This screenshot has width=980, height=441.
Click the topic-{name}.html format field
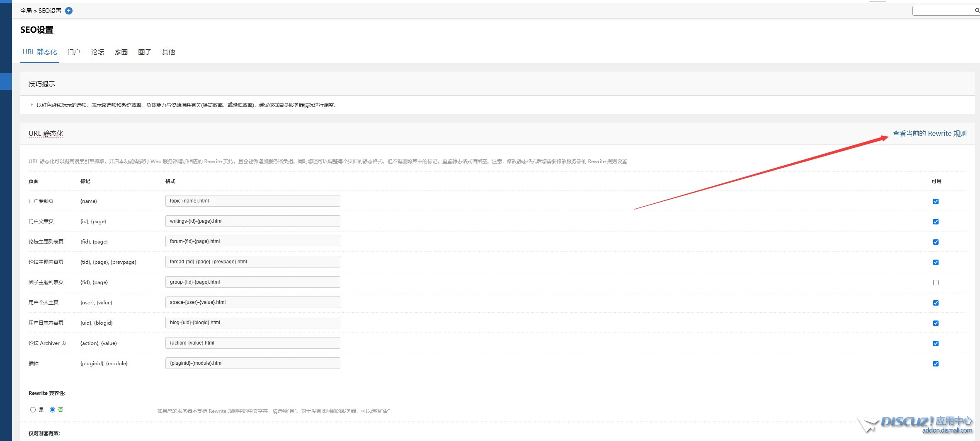click(x=252, y=201)
